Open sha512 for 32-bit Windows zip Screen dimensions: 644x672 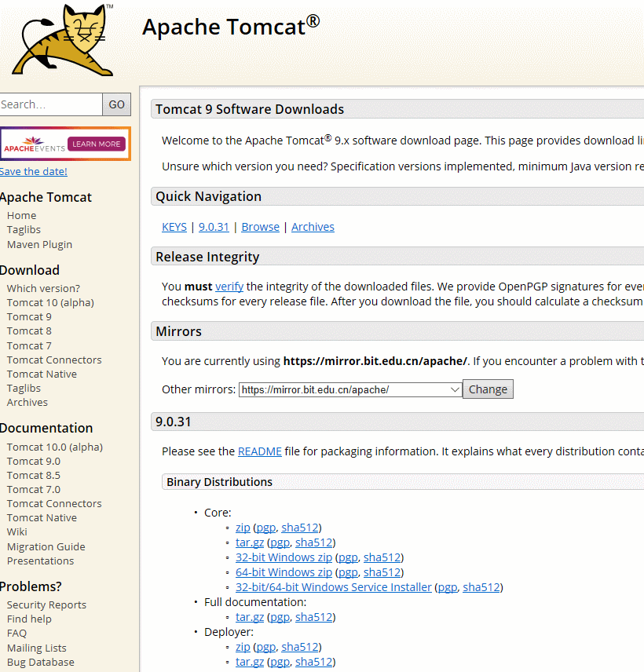(382, 557)
